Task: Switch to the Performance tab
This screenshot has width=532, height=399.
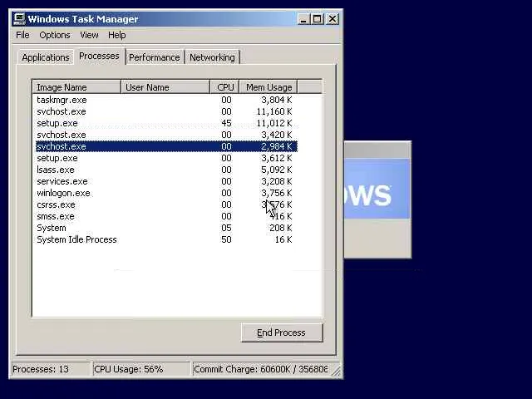Action: [155, 57]
